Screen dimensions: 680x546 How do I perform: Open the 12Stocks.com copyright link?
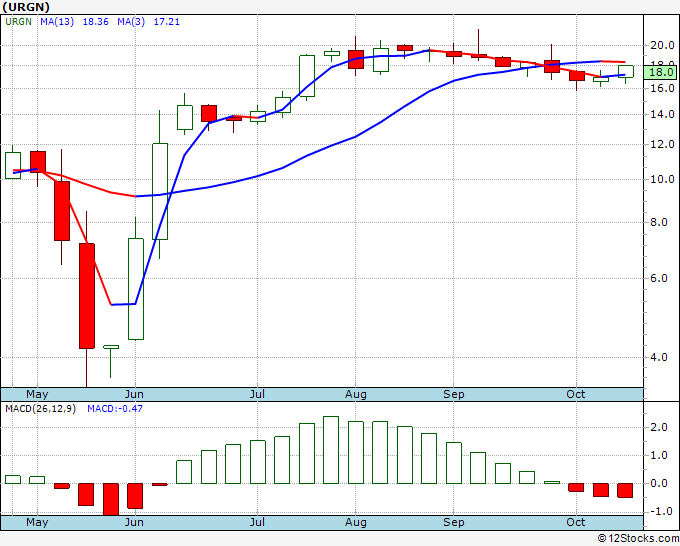638,539
